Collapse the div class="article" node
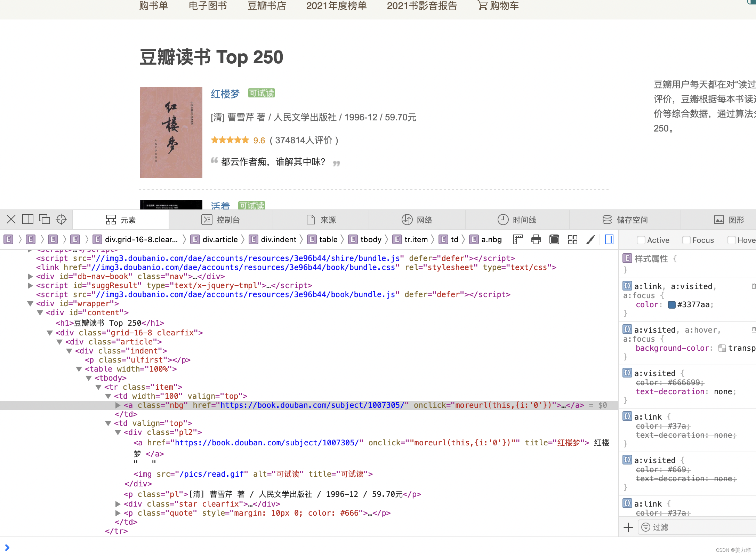Viewport: 756px width, 556px height. (x=59, y=342)
